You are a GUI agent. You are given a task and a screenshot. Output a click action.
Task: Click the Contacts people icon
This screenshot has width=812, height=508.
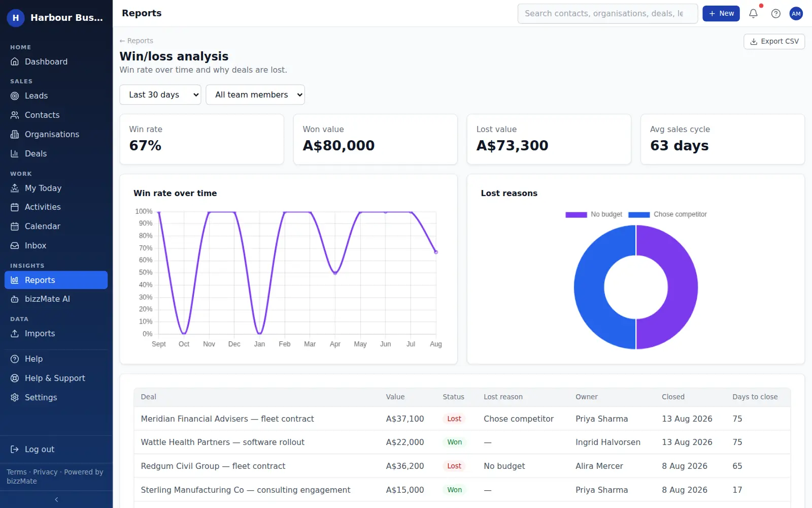[15, 115]
